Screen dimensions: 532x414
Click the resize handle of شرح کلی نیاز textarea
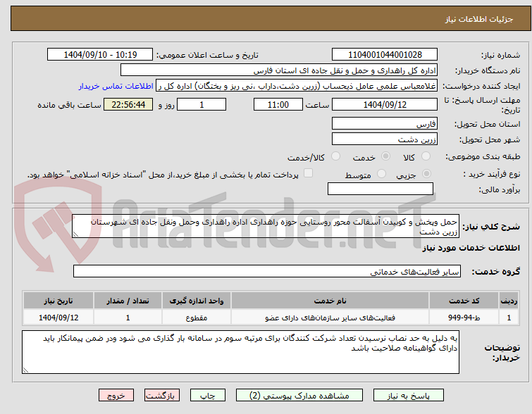tap(75, 234)
